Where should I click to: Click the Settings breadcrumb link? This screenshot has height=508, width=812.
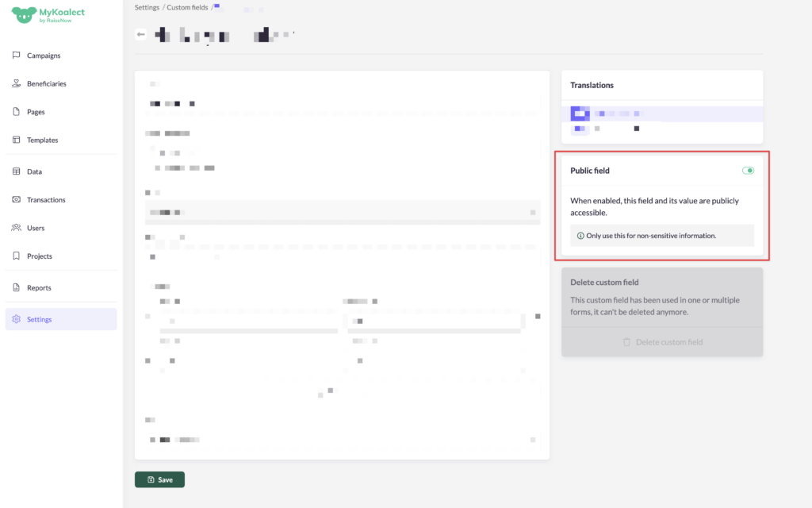tap(147, 7)
